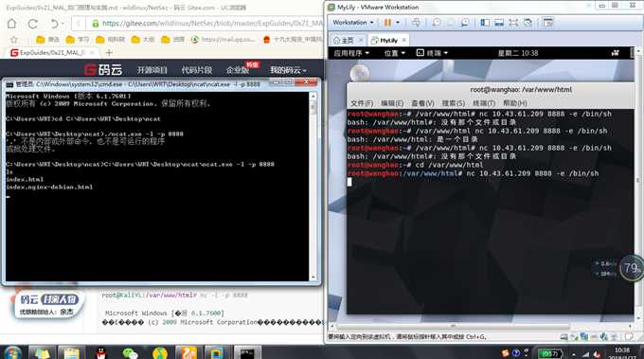Open the WeChat taskbar icon
The height and width of the screenshot is (359, 644).
click(130, 352)
